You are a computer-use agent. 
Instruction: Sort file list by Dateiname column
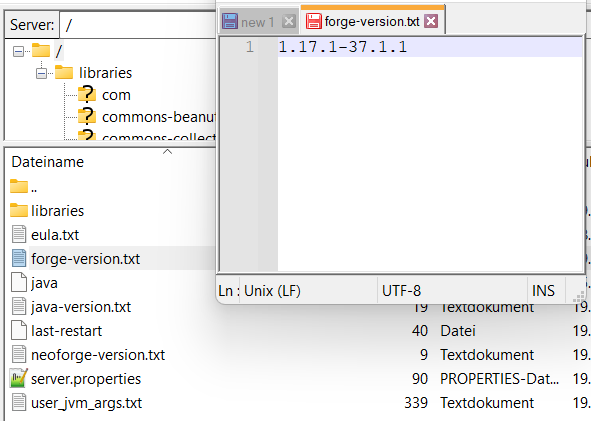(47, 162)
